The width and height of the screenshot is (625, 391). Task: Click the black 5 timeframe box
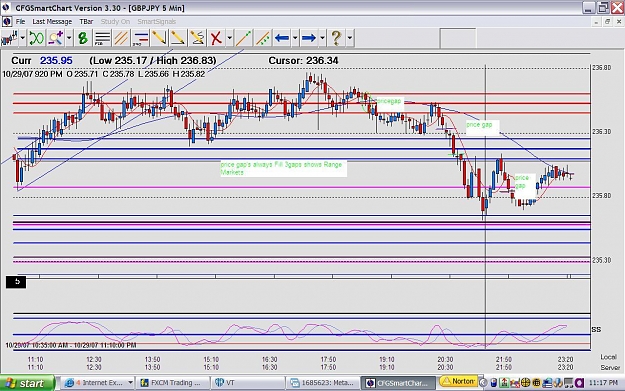tap(16, 282)
